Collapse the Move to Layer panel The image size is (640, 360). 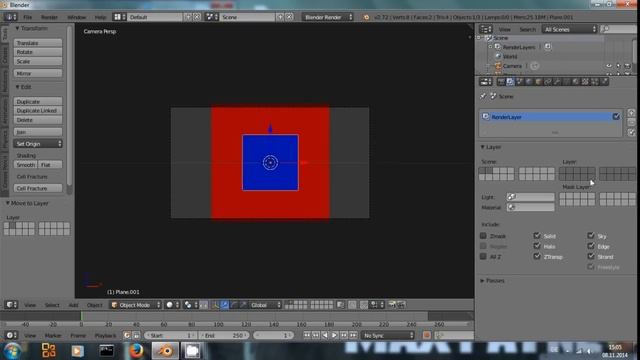point(7,203)
